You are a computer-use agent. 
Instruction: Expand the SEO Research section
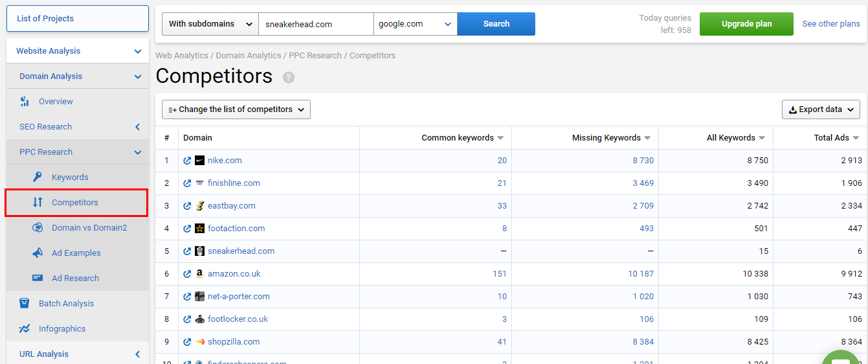(138, 127)
